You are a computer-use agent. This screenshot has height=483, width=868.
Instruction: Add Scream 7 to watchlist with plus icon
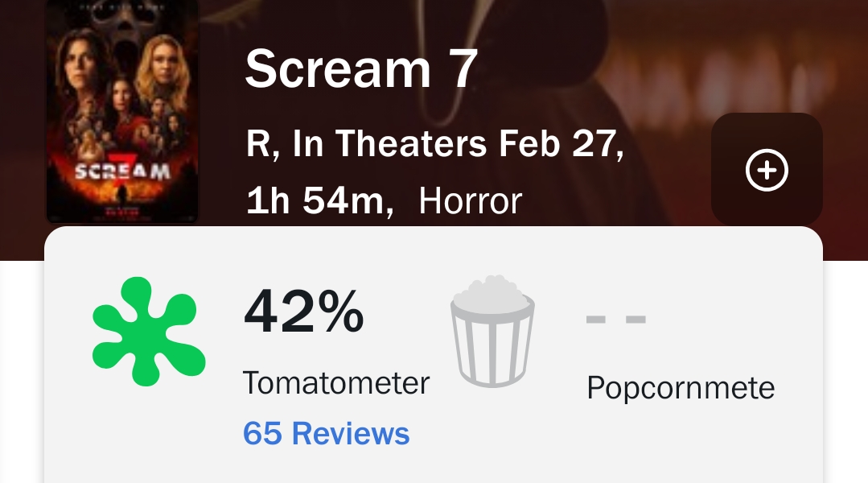point(767,170)
